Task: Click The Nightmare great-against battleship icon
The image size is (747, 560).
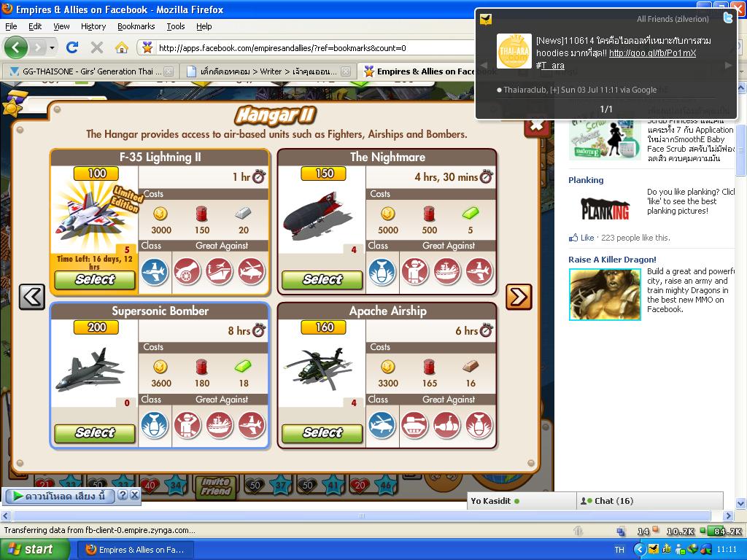Action: tap(447, 272)
